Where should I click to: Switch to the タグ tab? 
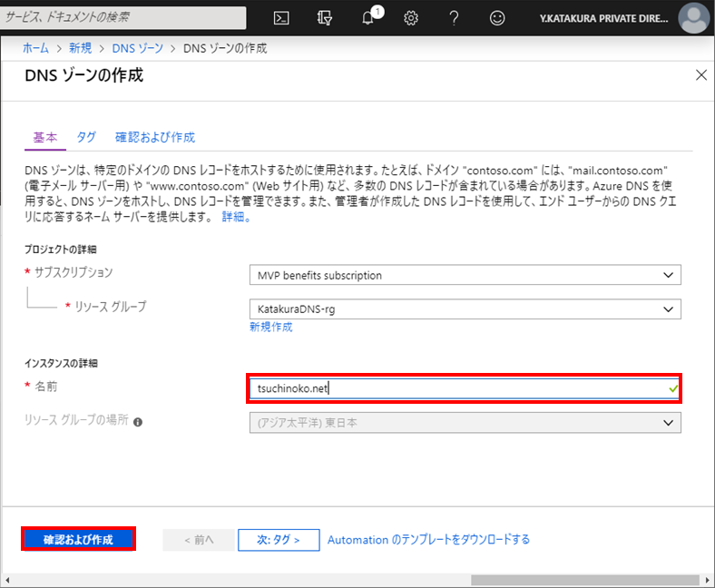click(85, 137)
